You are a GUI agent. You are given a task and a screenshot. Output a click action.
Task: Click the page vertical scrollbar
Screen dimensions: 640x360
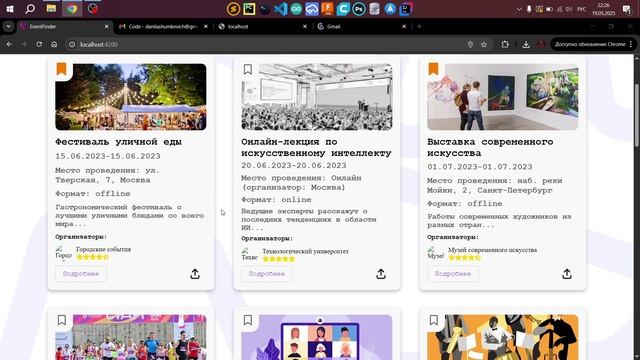coord(636,114)
